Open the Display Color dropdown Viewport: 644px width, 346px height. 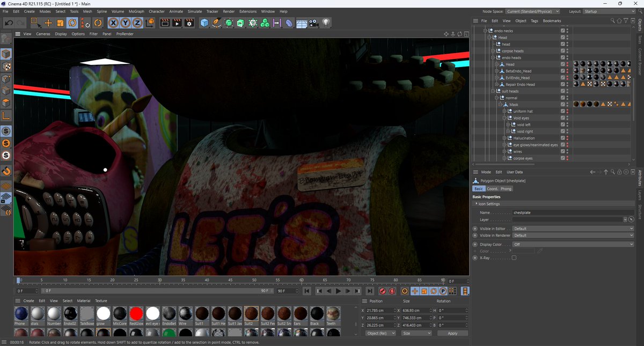(x=573, y=245)
